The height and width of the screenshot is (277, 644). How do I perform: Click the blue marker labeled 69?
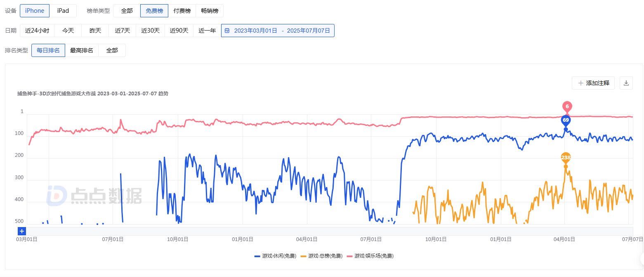[x=566, y=120]
